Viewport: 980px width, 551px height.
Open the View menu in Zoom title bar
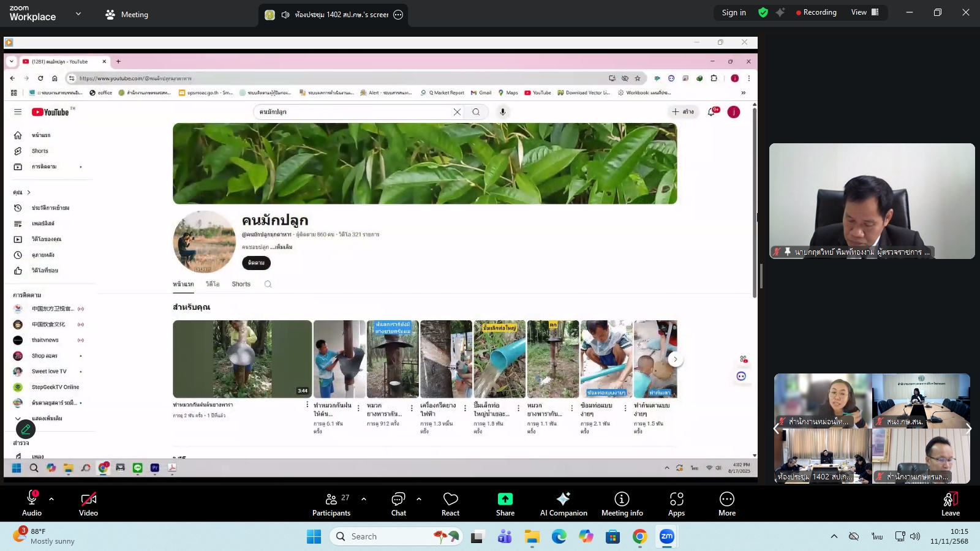click(859, 12)
